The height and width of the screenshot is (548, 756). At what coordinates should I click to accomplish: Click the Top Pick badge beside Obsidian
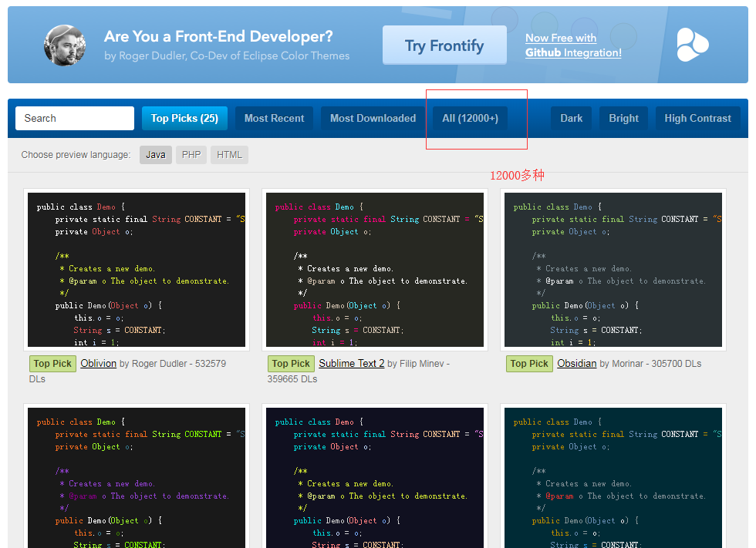[x=529, y=364]
